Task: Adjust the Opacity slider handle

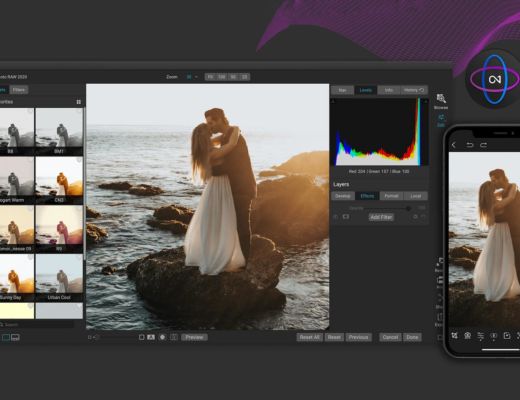Action: coord(408,208)
